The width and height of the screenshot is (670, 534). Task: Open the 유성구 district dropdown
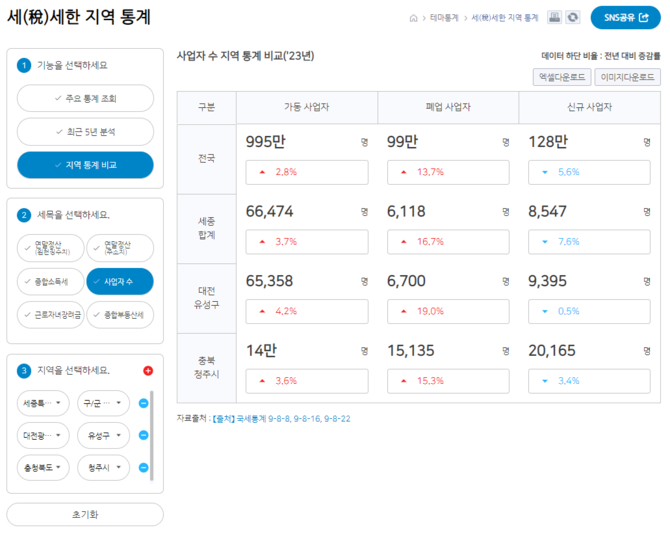point(102,435)
